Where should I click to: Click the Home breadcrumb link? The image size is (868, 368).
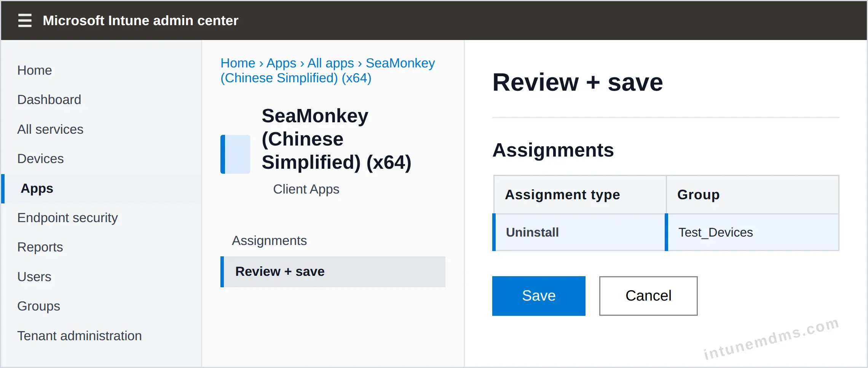click(238, 63)
